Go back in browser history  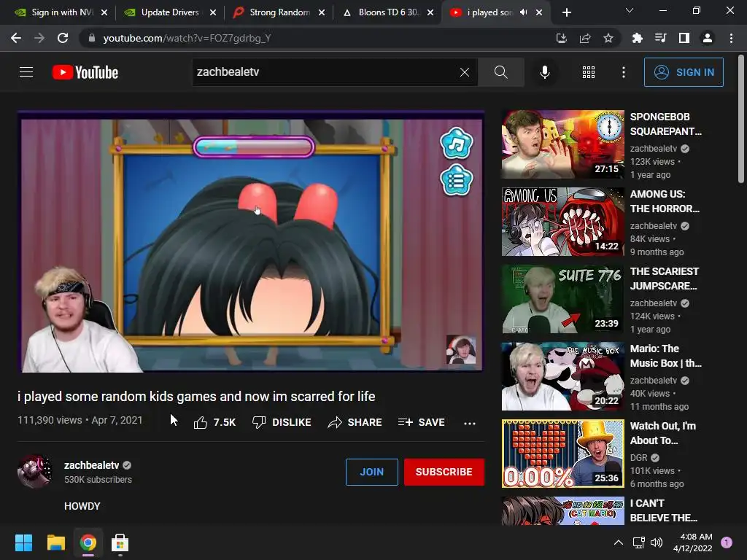(16, 38)
